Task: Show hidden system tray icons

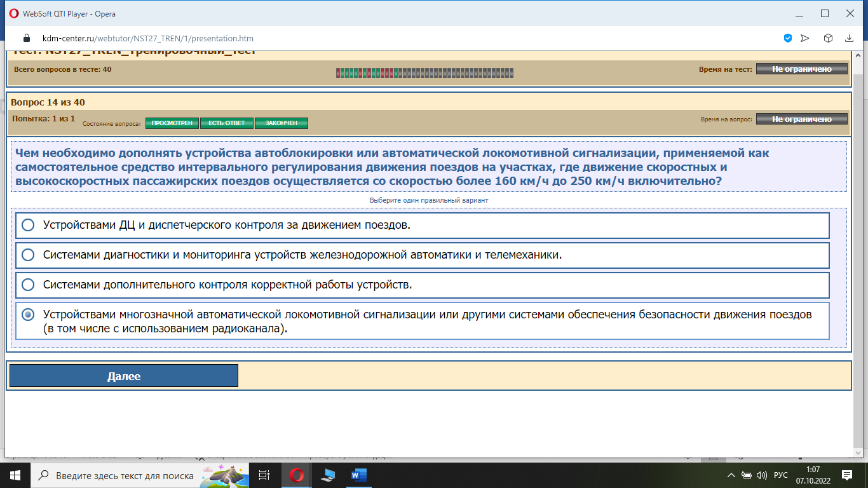Action: click(731, 475)
